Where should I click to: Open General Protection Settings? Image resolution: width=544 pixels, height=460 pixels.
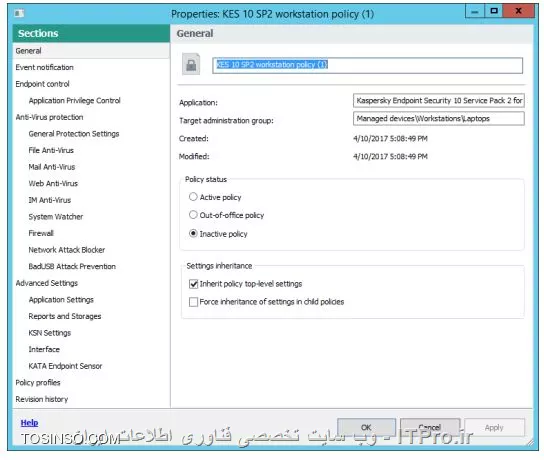click(x=74, y=134)
